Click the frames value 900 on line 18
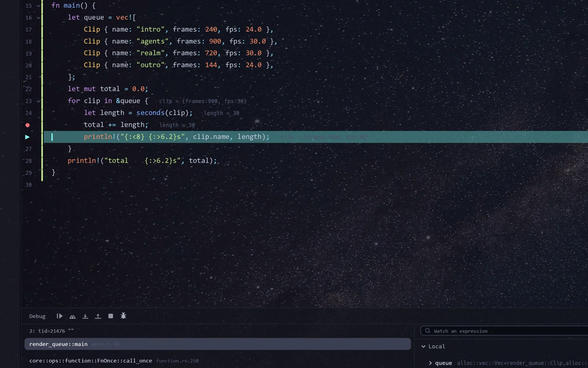This screenshot has height=368, width=588. coord(215,41)
